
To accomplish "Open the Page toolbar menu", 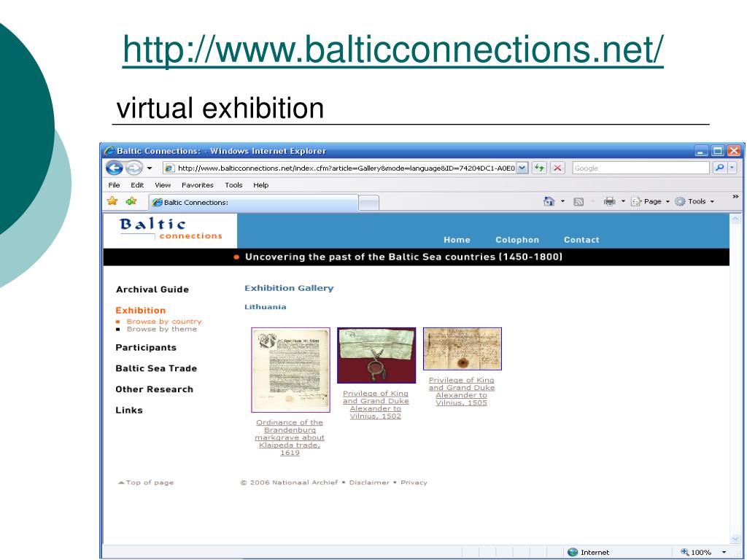I will tap(650, 201).
